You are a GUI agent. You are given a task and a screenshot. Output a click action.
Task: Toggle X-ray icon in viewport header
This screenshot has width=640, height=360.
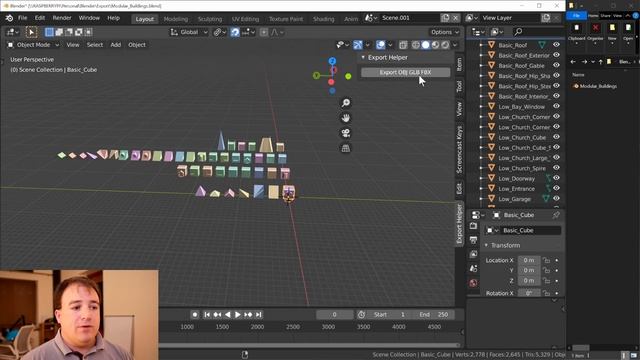[403, 45]
